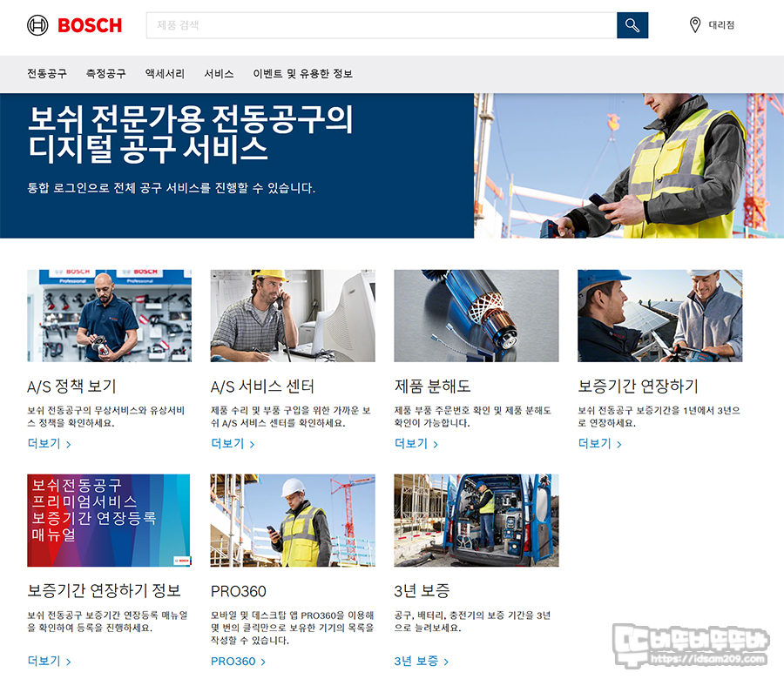Click 더보기 under 보증기간 연장하기 정보
This screenshot has height=679, width=784.
(x=49, y=661)
